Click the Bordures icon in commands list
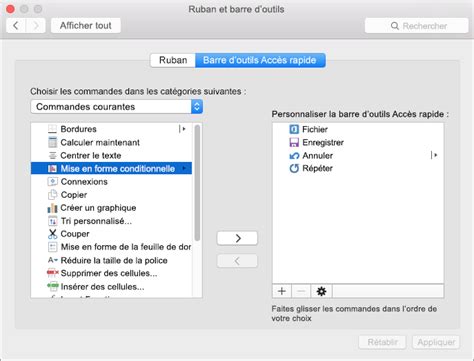This screenshot has height=361, width=474. pyautogui.click(x=52, y=129)
